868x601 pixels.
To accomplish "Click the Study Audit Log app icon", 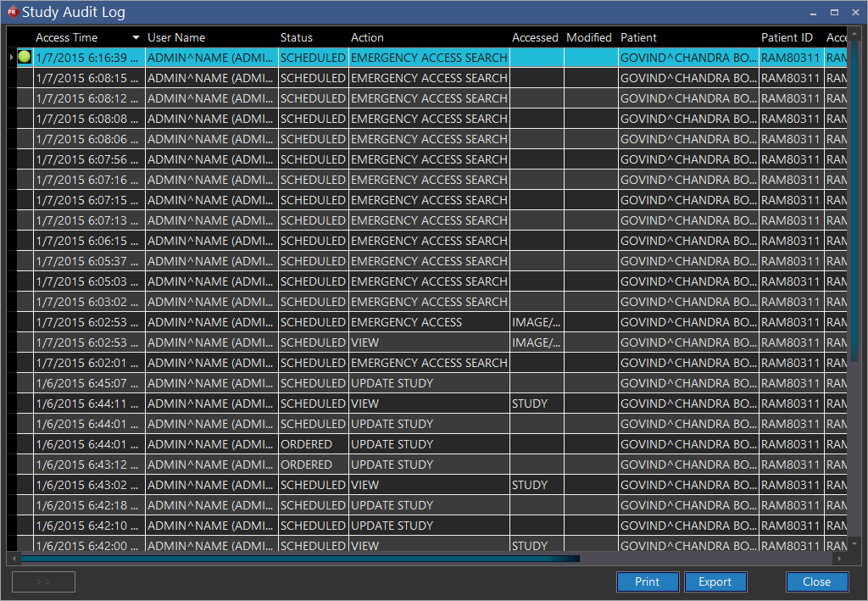I will (x=12, y=12).
